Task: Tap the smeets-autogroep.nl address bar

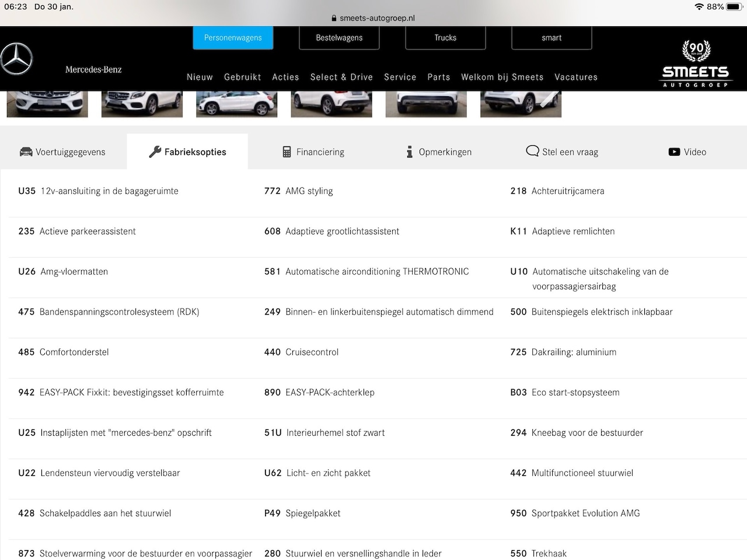Action: click(x=373, y=18)
